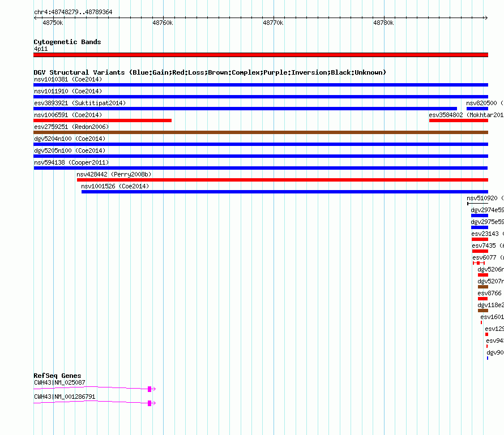Viewport: 504px width, 435px height.
Task: Select the esv3584802 (Mokhtar) variant label
Action: pos(466,115)
